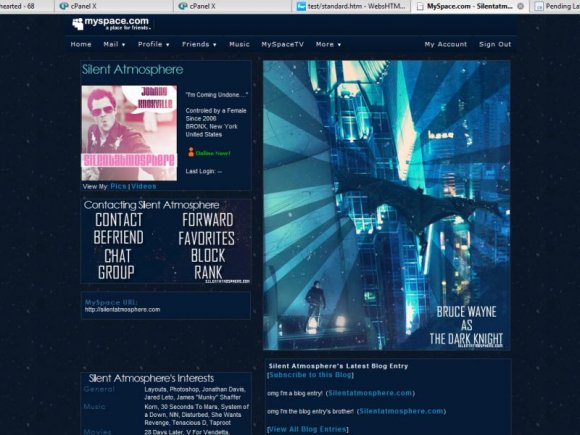Click the 'General' interests label

pos(99,389)
